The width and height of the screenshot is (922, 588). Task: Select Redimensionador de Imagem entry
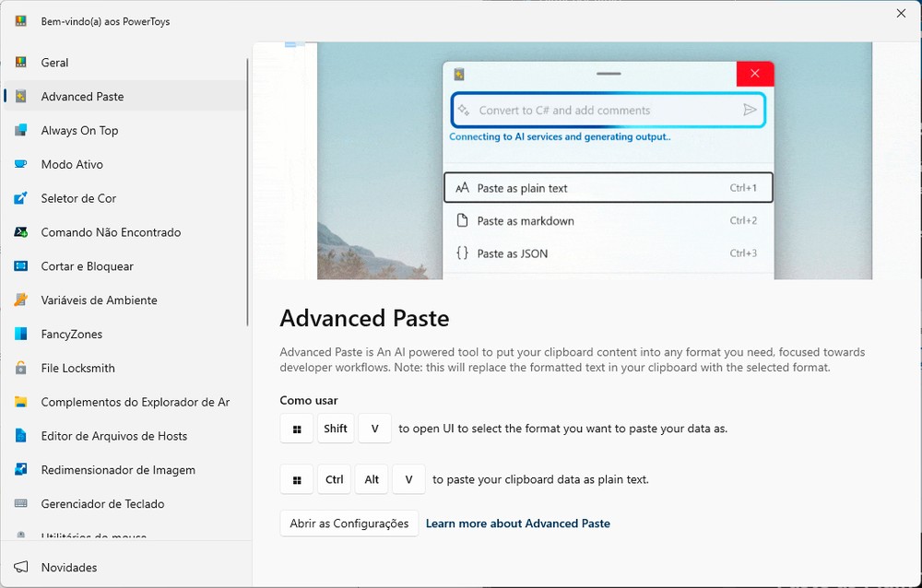(124, 470)
